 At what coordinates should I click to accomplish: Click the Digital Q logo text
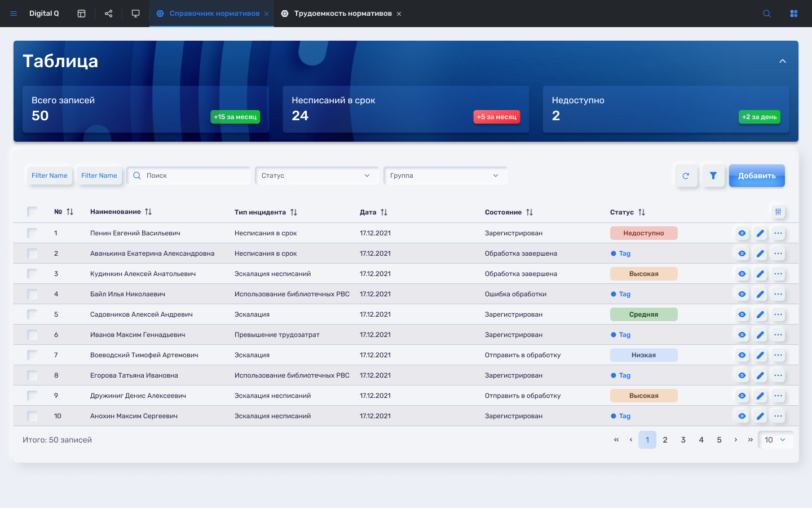(x=44, y=14)
